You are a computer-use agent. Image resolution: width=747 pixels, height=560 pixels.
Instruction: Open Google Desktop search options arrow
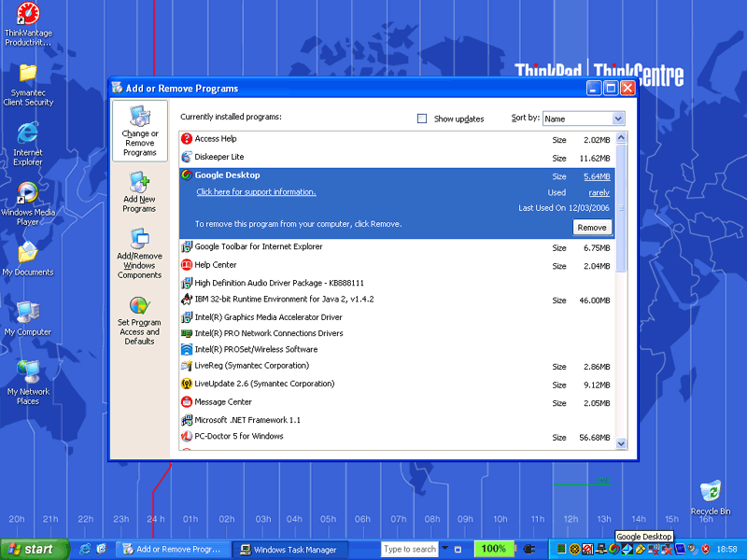(445, 548)
